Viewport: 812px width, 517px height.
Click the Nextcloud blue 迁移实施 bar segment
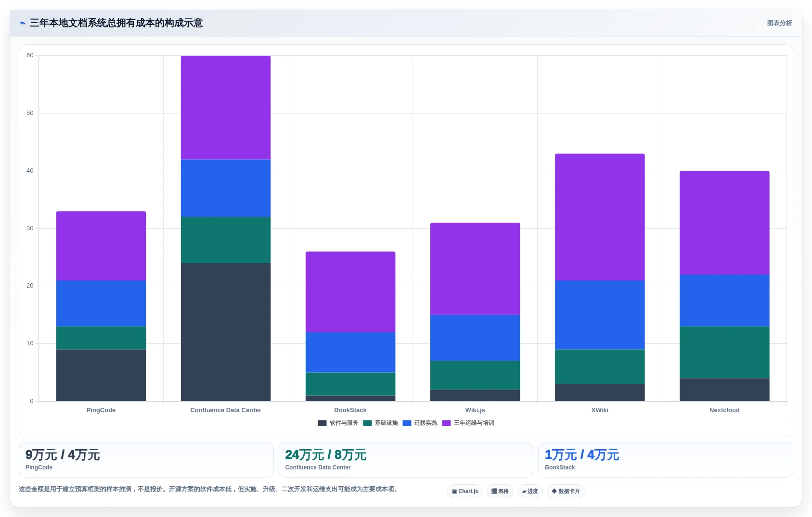724,301
